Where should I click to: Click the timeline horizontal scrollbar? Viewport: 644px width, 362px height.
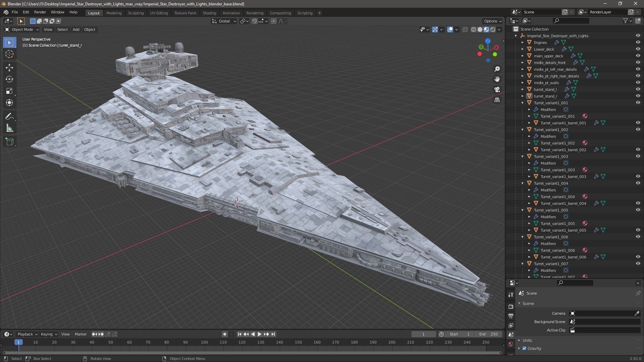coord(252,353)
